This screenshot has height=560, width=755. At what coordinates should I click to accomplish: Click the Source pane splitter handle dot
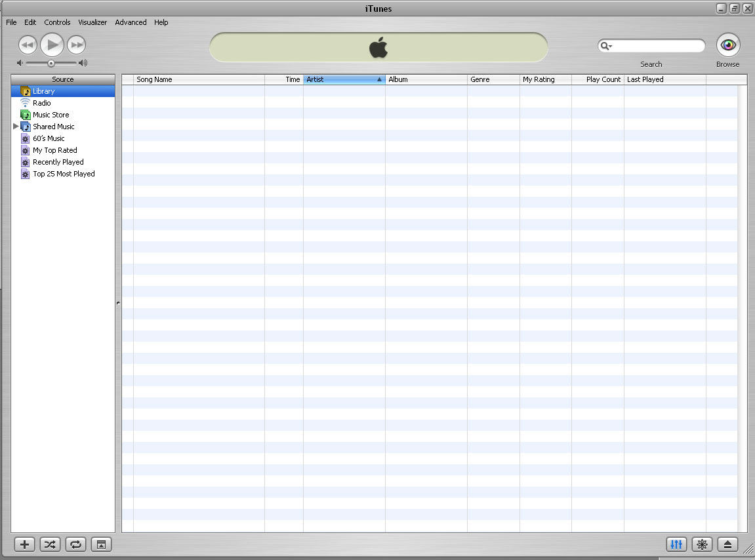[118, 304]
